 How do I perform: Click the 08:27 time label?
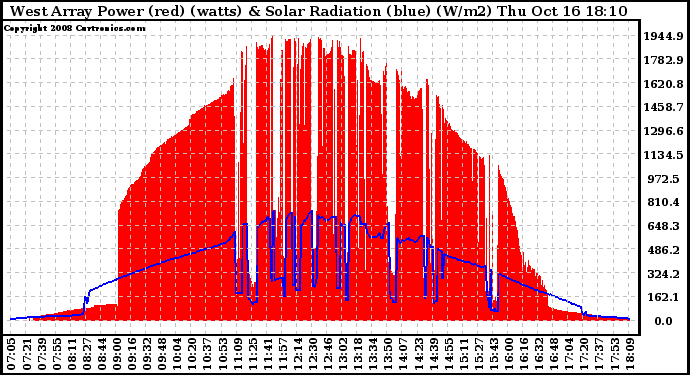[x=87, y=354]
